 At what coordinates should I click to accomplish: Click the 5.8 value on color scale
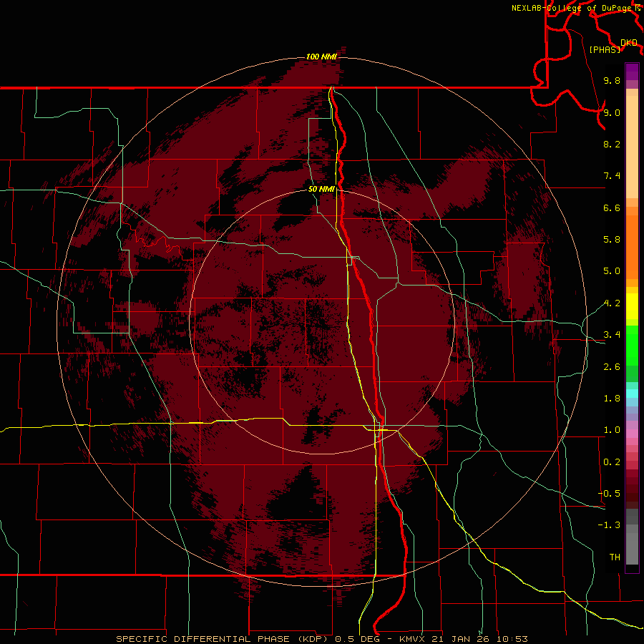612,240
